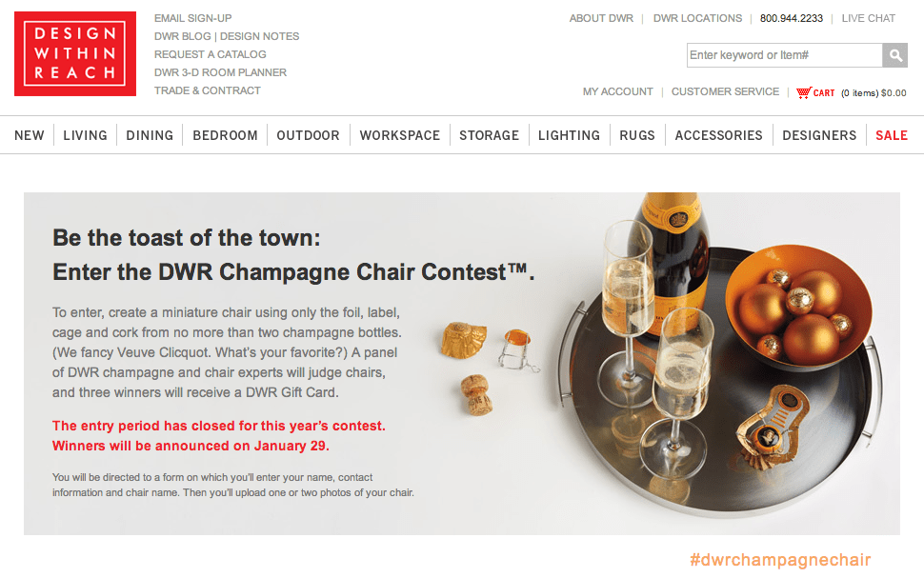Select the SALE navigation item

pyautogui.click(x=891, y=135)
